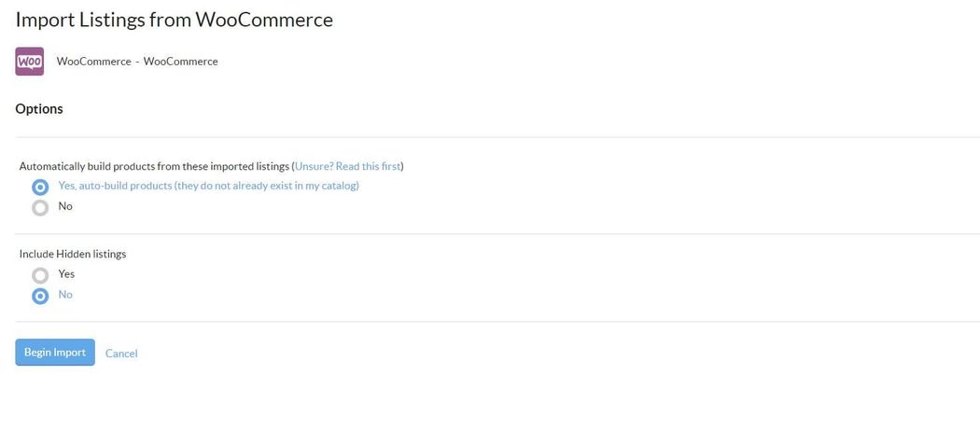The image size is (980, 431).
Task: Click the Cancel link
Action: tap(121, 354)
